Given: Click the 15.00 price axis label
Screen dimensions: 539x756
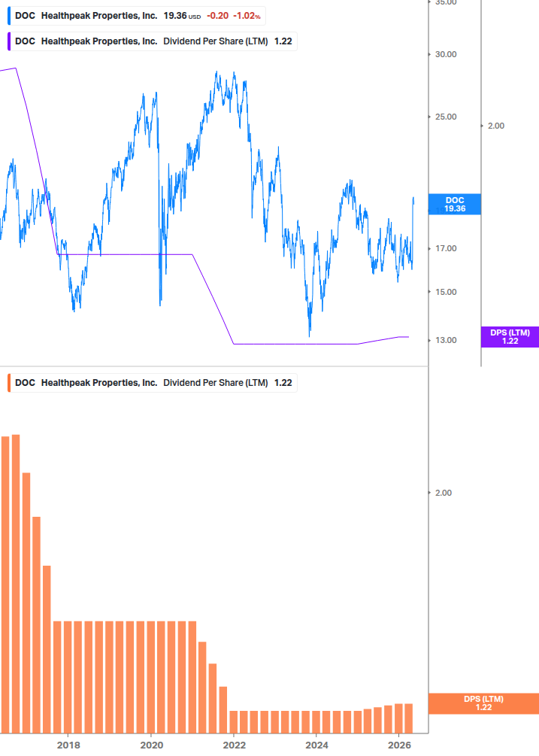Looking at the screenshot, I should click(446, 292).
